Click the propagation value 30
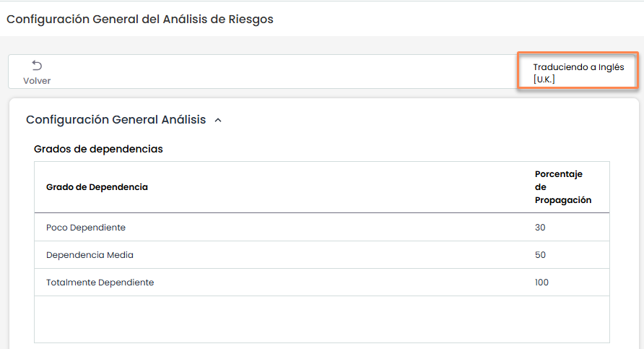The width and height of the screenshot is (644, 349). 540,228
